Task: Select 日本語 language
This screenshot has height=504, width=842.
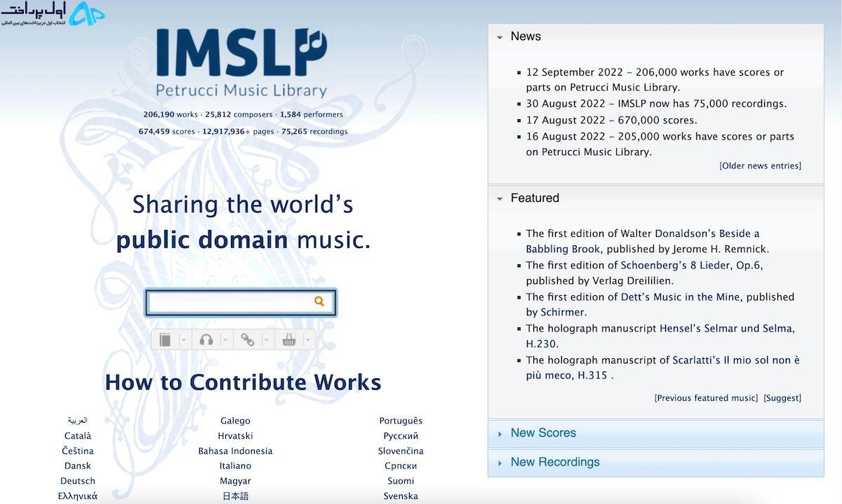Action: coord(235,496)
